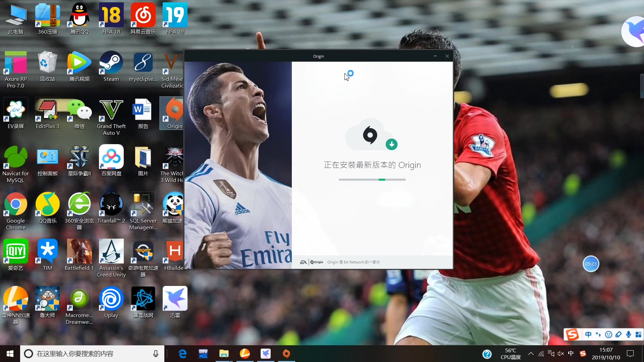The image size is (644, 362).
Task: Open Macromedia Dreamweaver shortcut
Action: coord(79,306)
